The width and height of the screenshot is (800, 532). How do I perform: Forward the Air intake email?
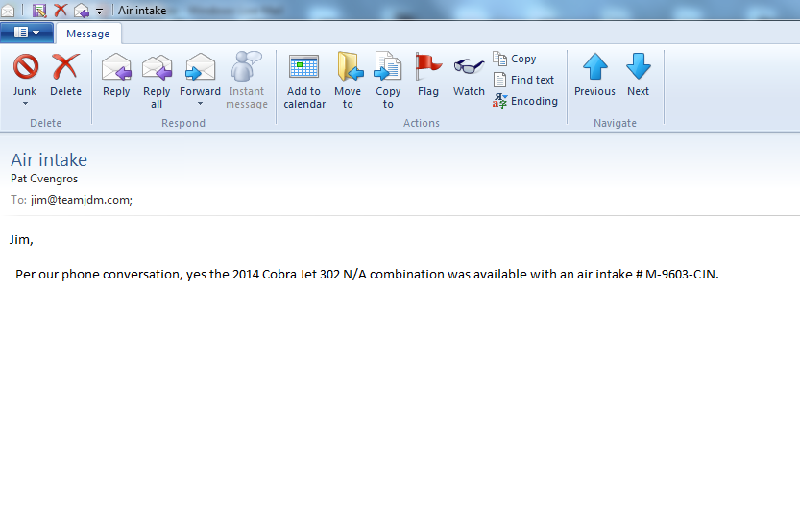[x=200, y=75]
